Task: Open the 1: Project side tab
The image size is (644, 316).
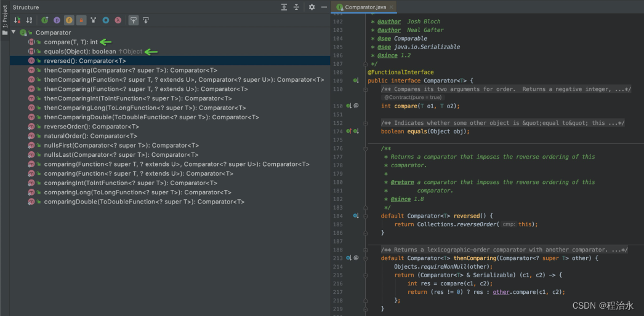Action: tap(4, 20)
